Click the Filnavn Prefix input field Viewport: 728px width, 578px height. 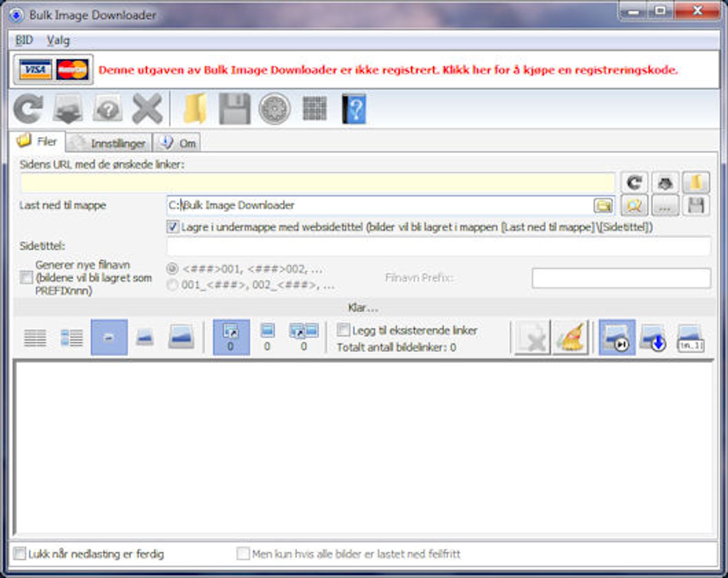[x=621, y=278]
